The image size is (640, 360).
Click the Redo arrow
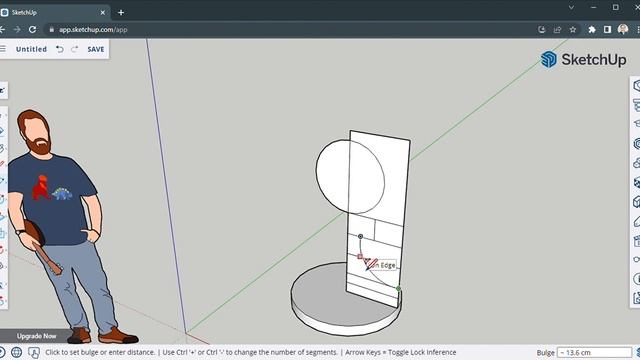[x=74, y=49]
